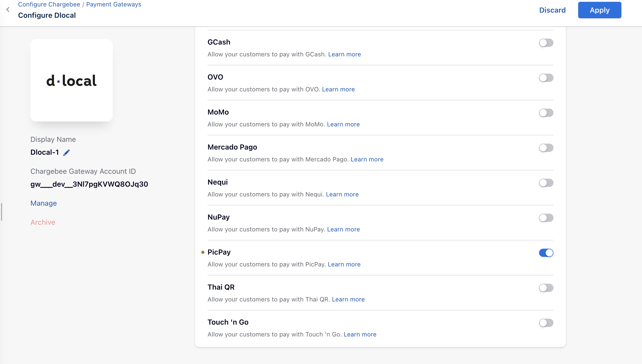642x364 pixels.
Task: Go back using the left chevron
Action: (x=8, y=10)
